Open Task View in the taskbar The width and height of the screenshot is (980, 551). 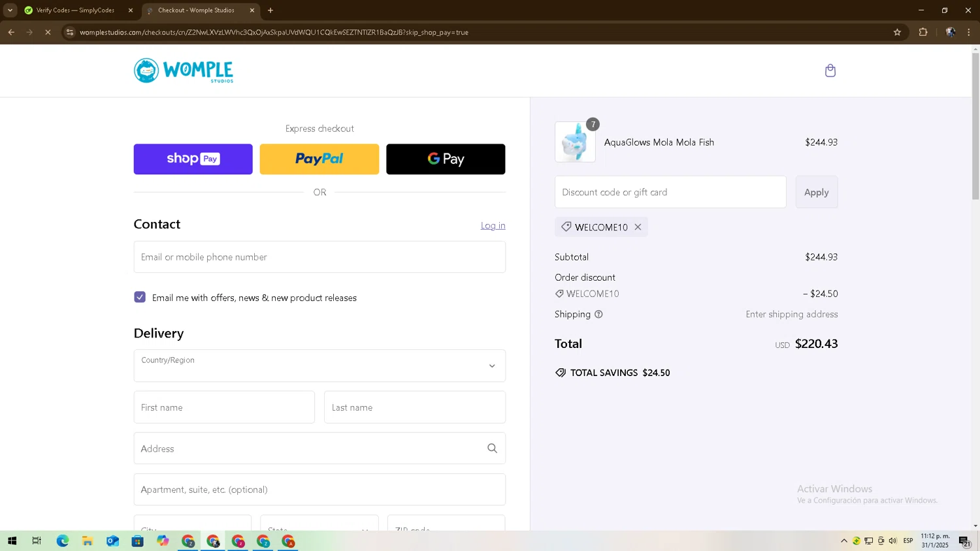coord(37,541)
